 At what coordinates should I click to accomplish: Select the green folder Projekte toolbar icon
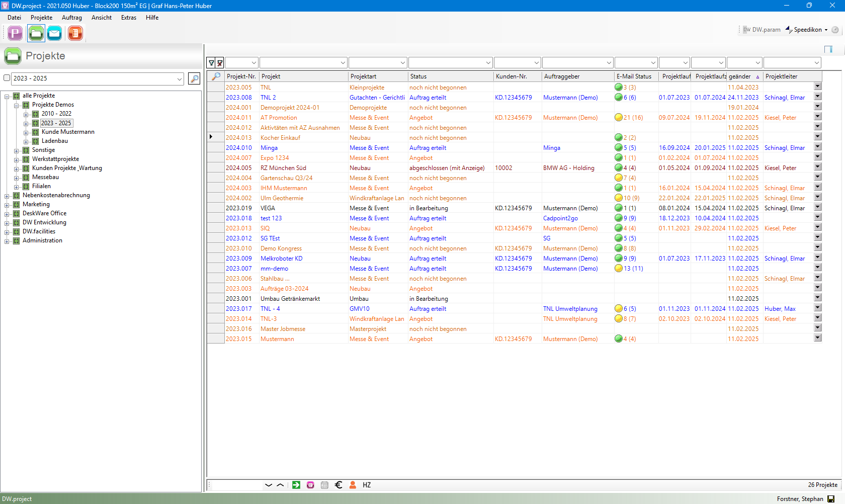pos(36,34)
